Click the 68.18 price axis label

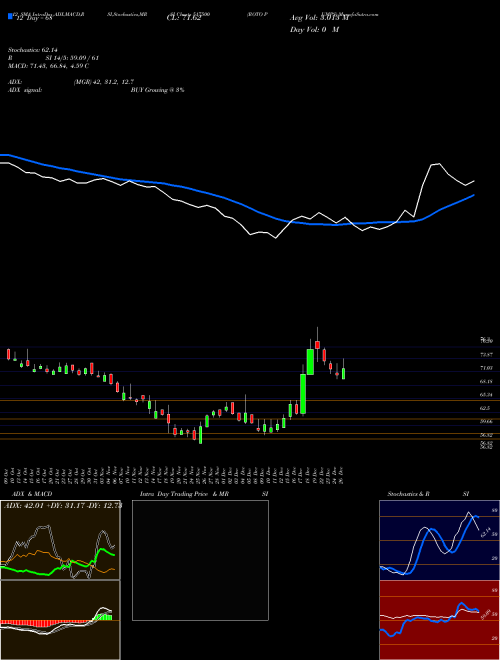click(487, 381)
